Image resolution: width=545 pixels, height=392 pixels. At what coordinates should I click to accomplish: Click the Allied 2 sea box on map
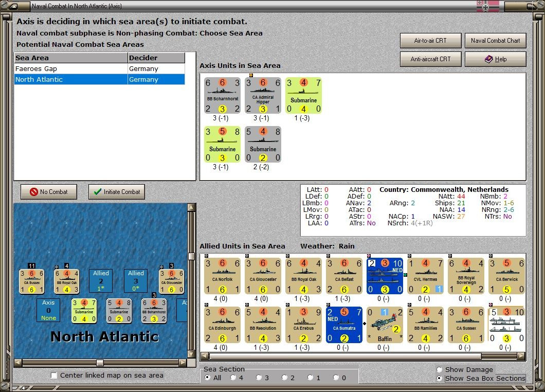[101, 281]
